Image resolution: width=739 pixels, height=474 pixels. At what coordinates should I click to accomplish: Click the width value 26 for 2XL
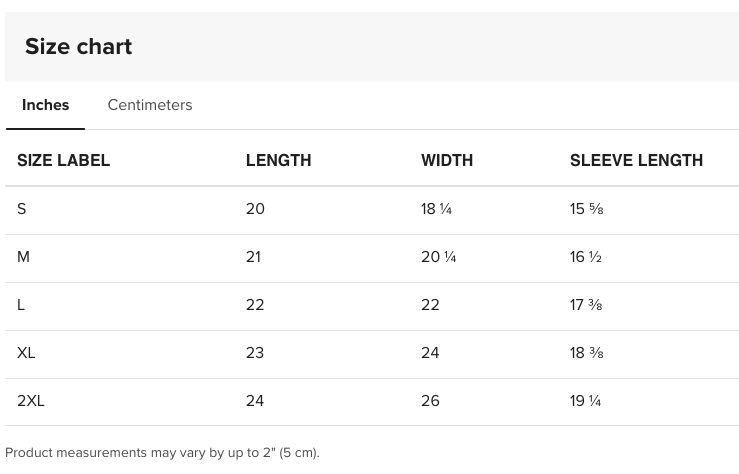[430, 401]
